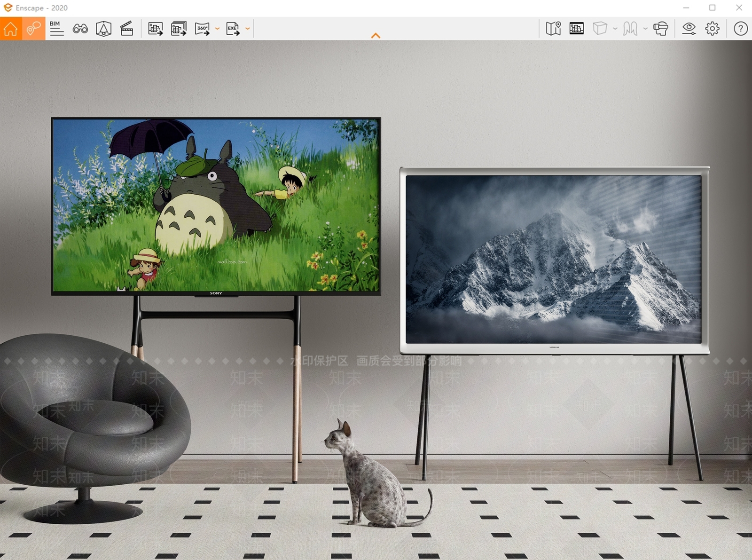
Task: Maximize the Enscape window
Action: (x=713, y=8)
